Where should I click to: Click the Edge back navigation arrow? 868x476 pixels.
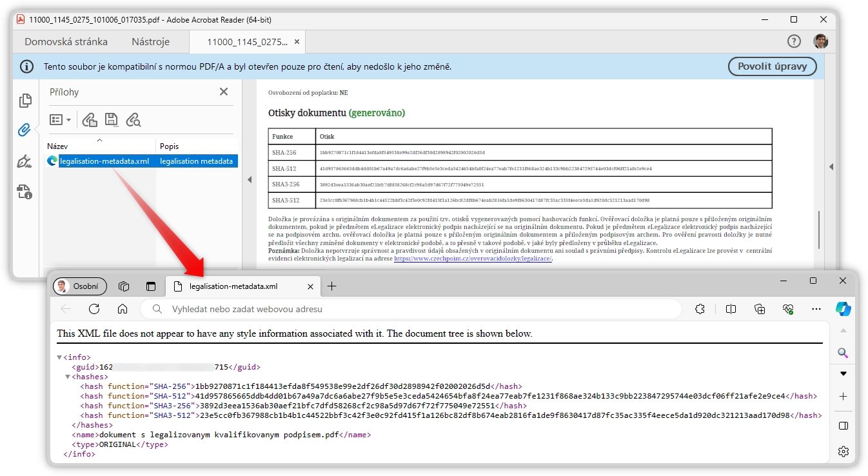point(66,310)
